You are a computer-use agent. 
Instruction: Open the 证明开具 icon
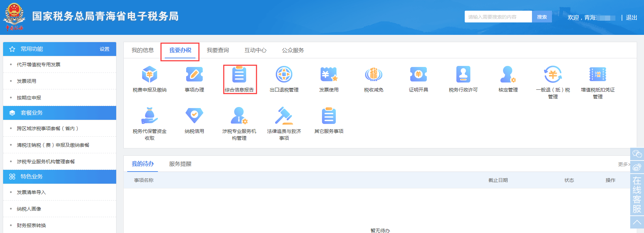point(419,75)
